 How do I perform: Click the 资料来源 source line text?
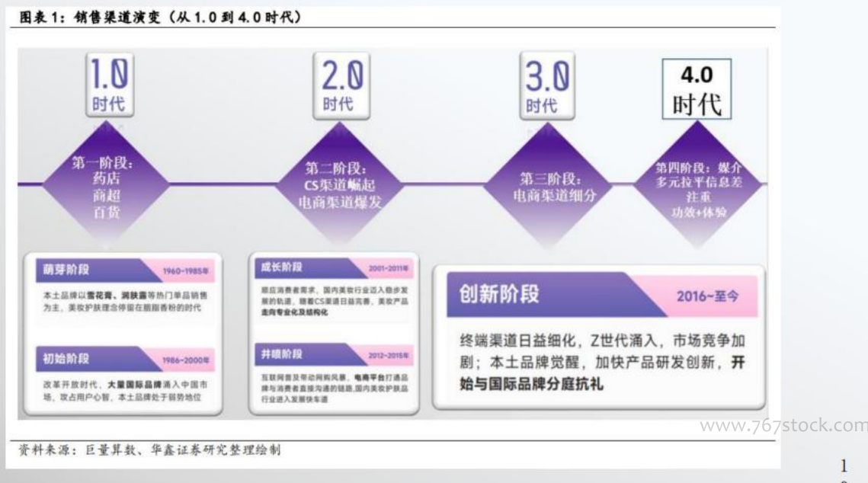pyautogui.click(x=149, y=450)
